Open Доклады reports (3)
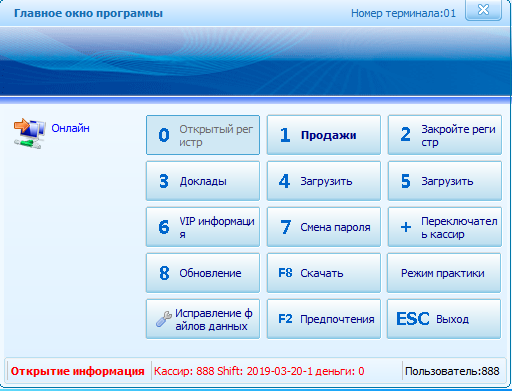The height and width of the screenshot is (391, 512). tap(203, 181)
